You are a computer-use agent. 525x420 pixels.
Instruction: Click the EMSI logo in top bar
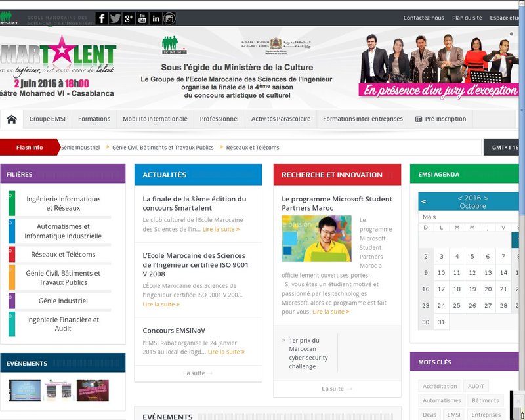(9, 18)
